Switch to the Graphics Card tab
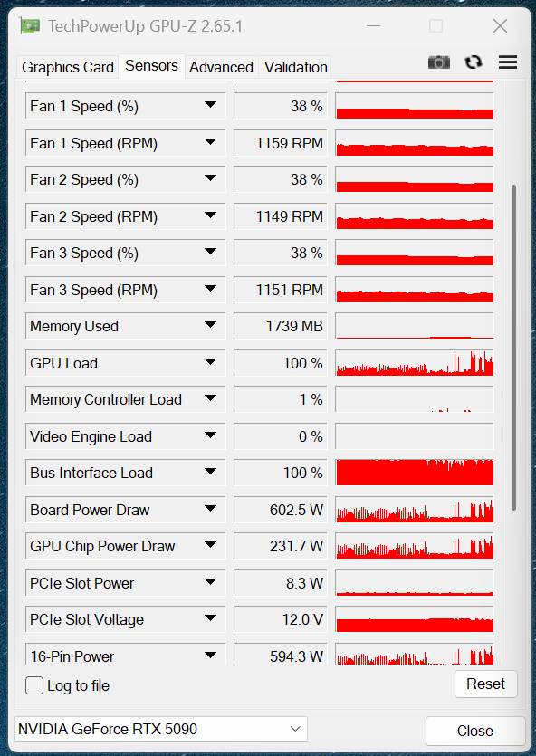Image resolution: width=536 pixels, height=756 pixels. point(68,67)
